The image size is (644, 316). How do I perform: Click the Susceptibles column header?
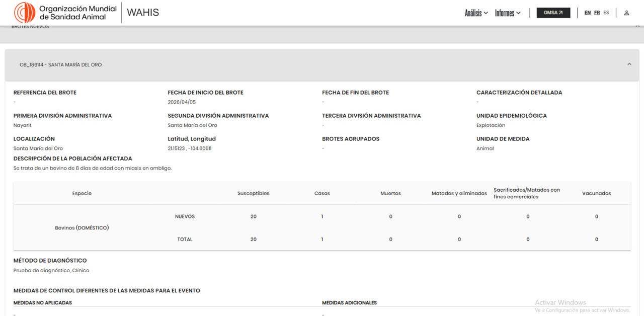click(253, 193)
